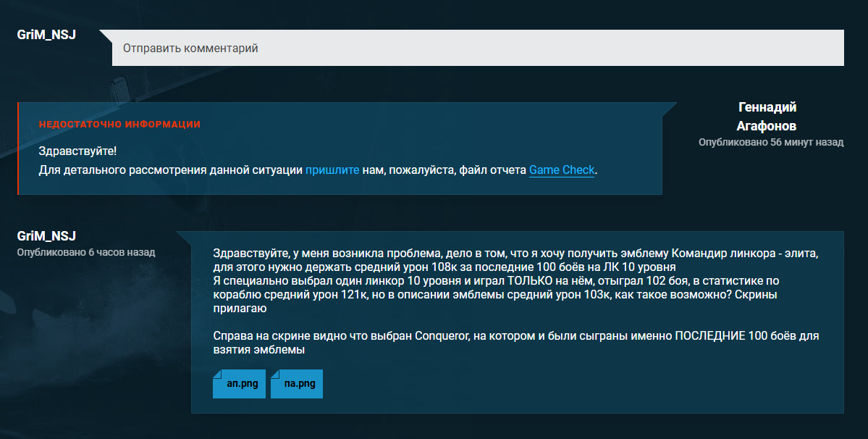Click the 'Здравствуйте!' greeting in support reply

point(77,151)
